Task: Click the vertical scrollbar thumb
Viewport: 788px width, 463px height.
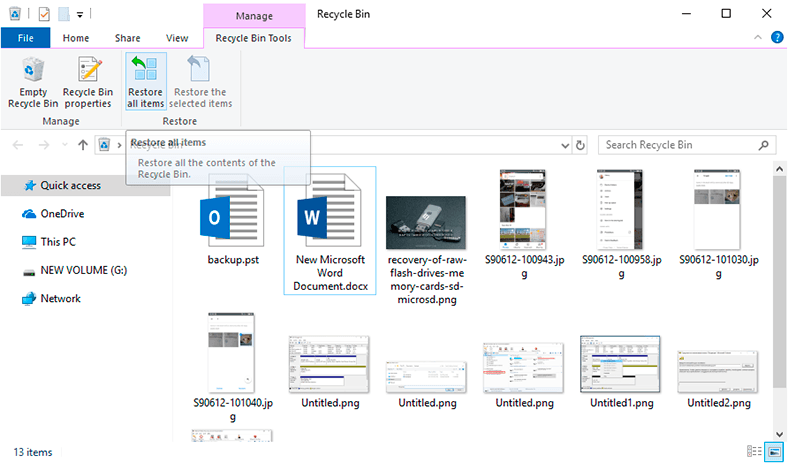Action: pos(779,282)
